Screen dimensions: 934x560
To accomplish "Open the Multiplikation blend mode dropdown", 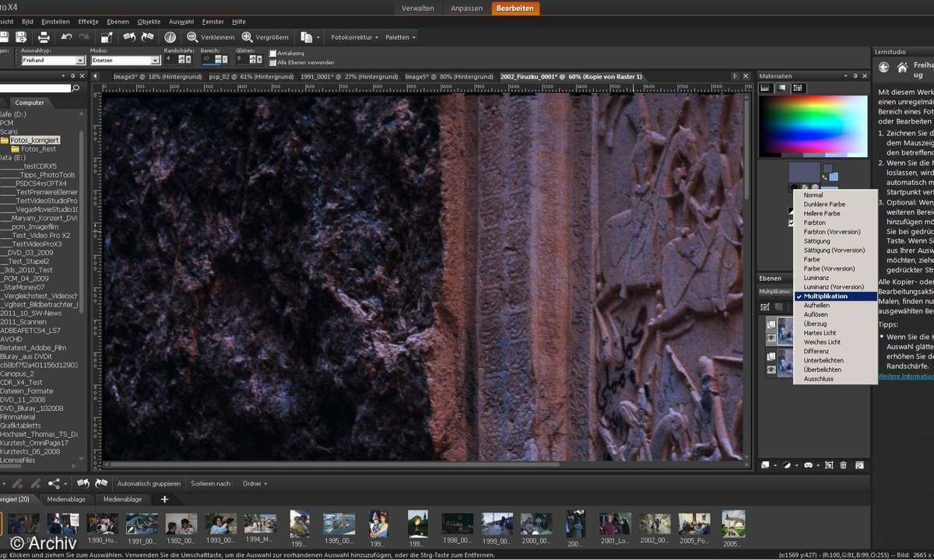I will (x=776, y=291).
